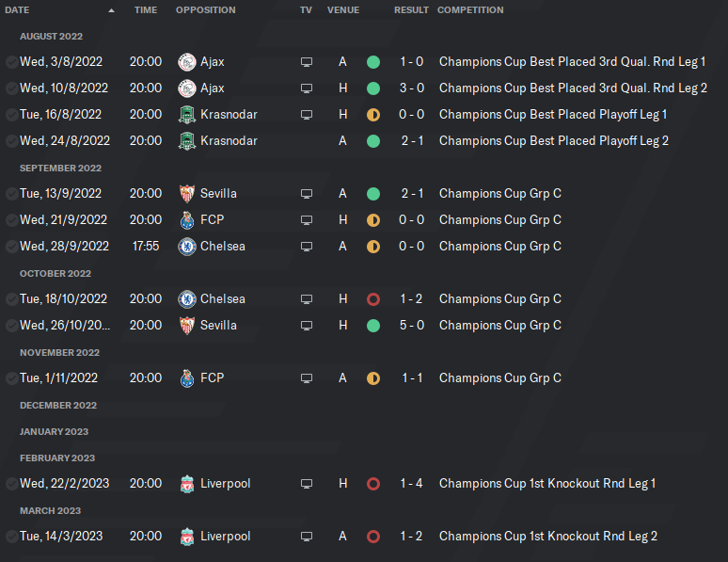Toggle the tick beside the Wed, 10/8/2022 fixture
This screenshot has width=728, height=562.
coord(11,88)
